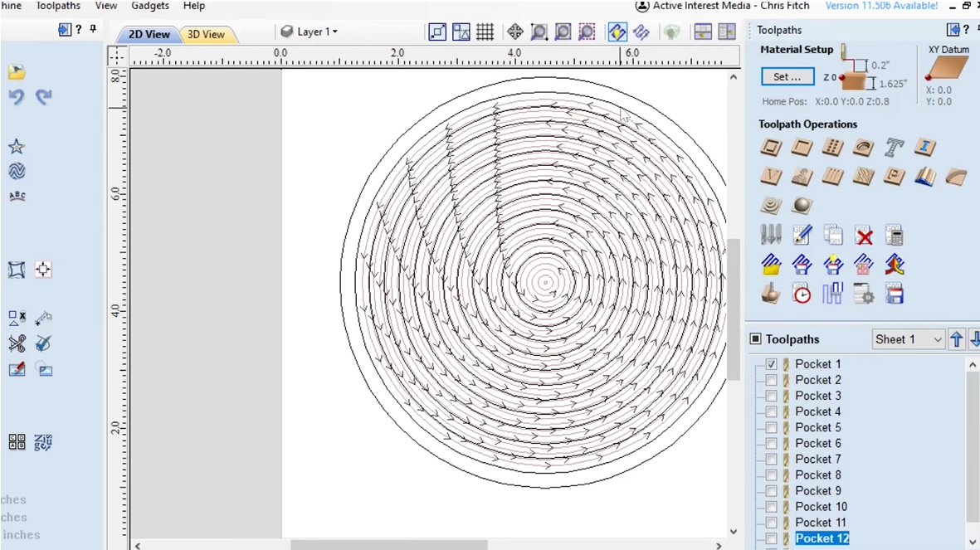
Task: Click the Version 11.506 Available link
Action: pyautogui.click(x=881, y=6)
